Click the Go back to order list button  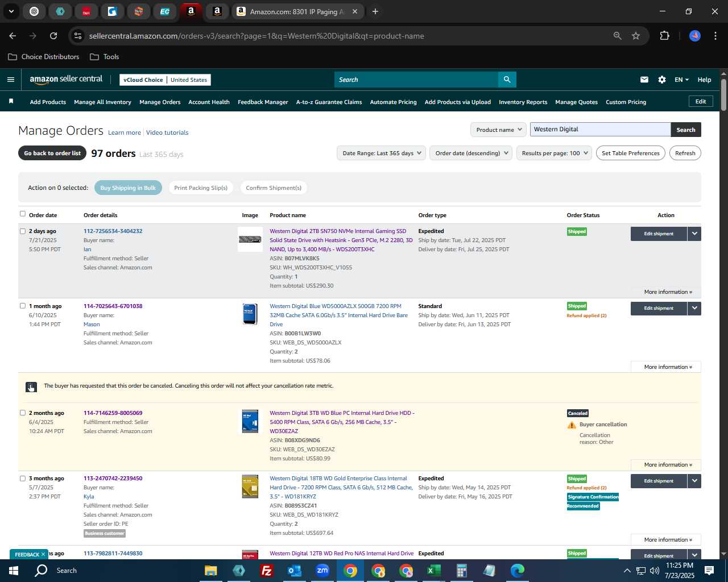pos(52,153)
